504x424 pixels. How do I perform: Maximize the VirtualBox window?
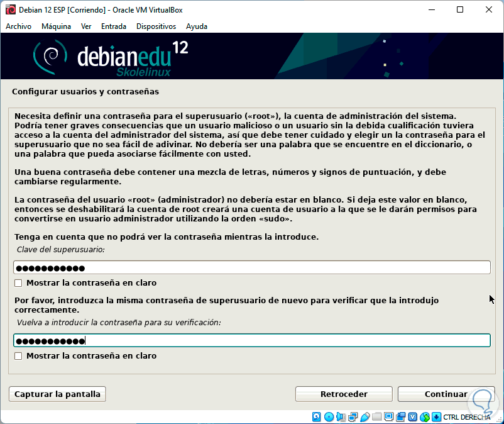tap(460, 9)
